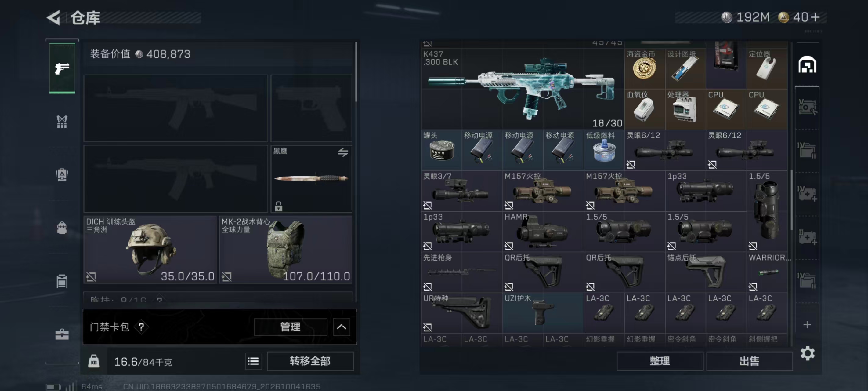The height and width of the screenshot is (391, 868).
Task: Select the MK-2战术背心 armor slot
Action: pyautogui.click(x=286, y=249)
